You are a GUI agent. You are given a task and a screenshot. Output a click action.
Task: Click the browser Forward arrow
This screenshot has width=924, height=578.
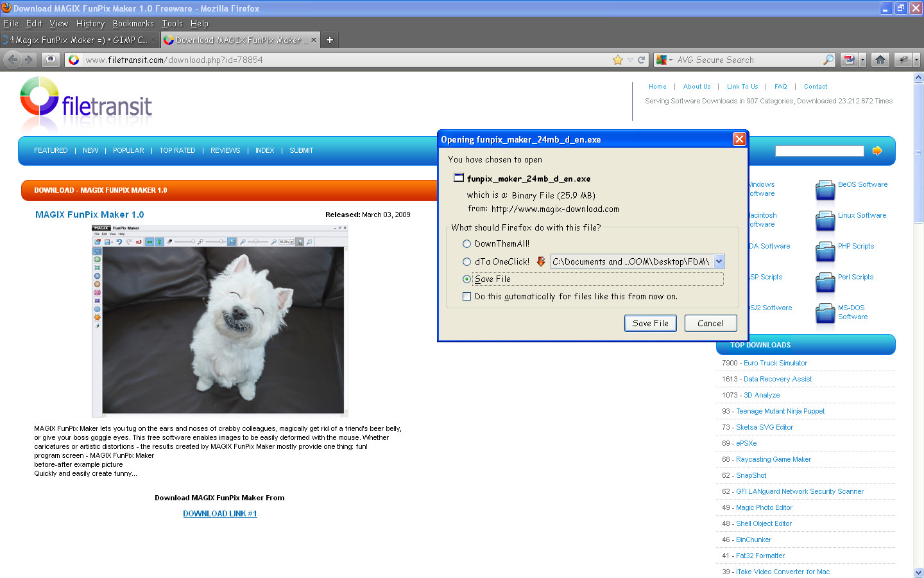coord(28,60)
